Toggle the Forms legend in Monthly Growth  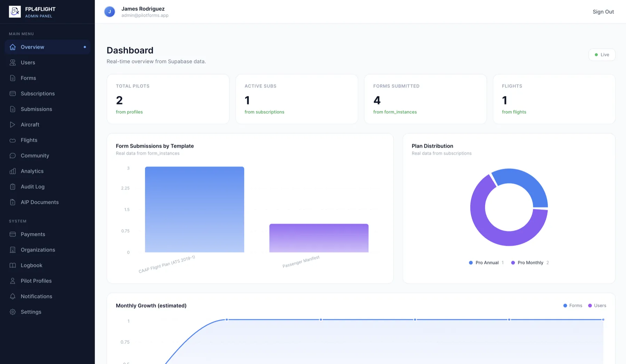(572, 306)
